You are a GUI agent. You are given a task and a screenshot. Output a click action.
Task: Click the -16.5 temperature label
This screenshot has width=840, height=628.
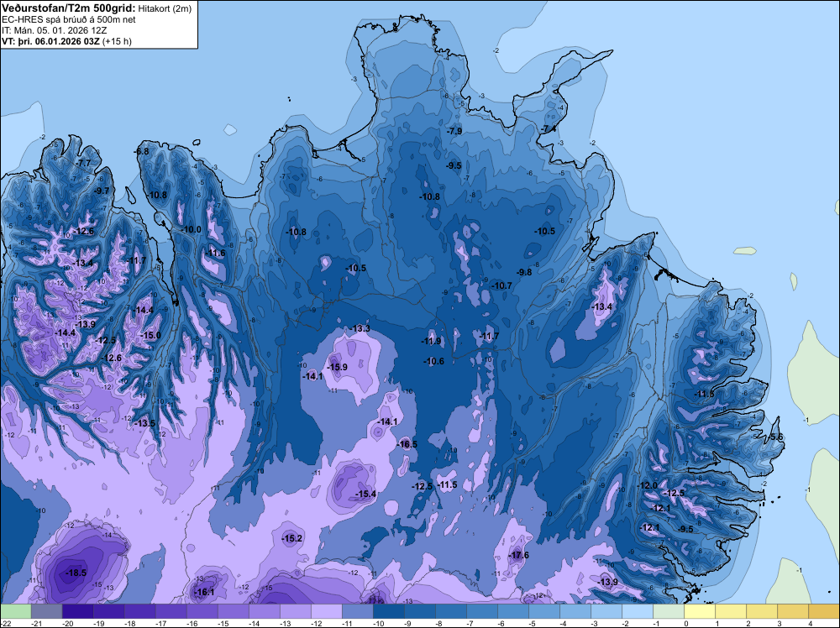[x=407, y=444]
